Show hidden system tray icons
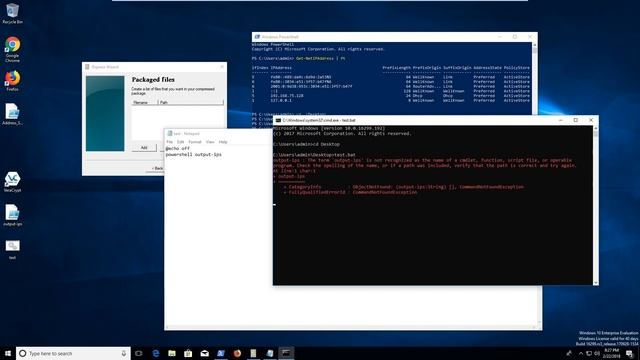Screen dimensions: 640x360 click(581, 353)
